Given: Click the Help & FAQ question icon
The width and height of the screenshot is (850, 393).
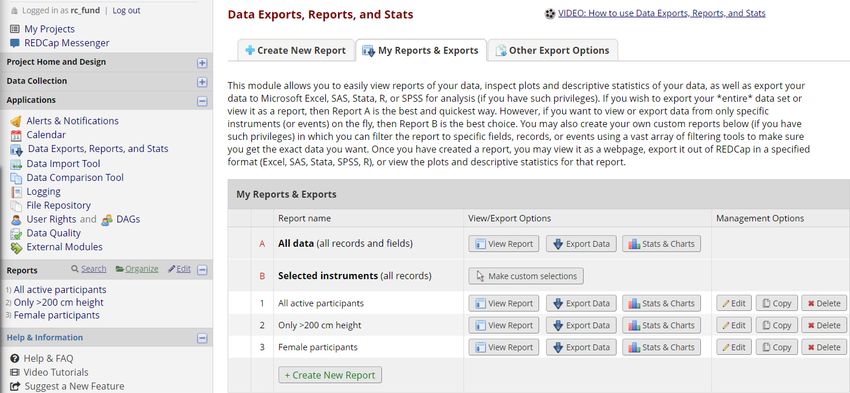Looking at the screenshot, I should [x=15, y=359].
